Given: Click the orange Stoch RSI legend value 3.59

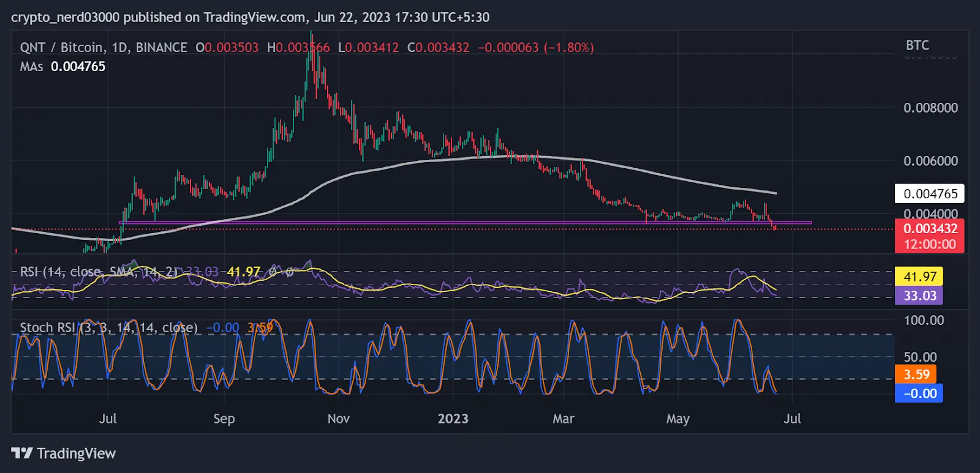Looking at the screenshot, I should pyautogui.click(x=260, y=327).
